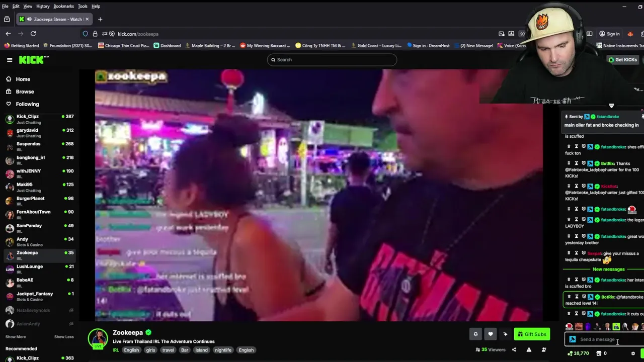Click the IRL category link under title
This screenshot has width=644, height=362.
click(x=116, y=350)
